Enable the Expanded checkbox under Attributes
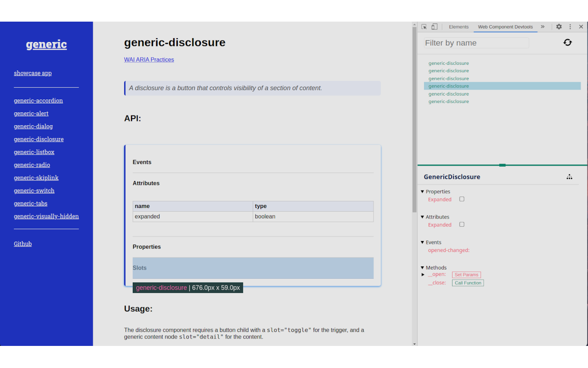The height and width of the screenshot is (368, 588). pos(462,224)
